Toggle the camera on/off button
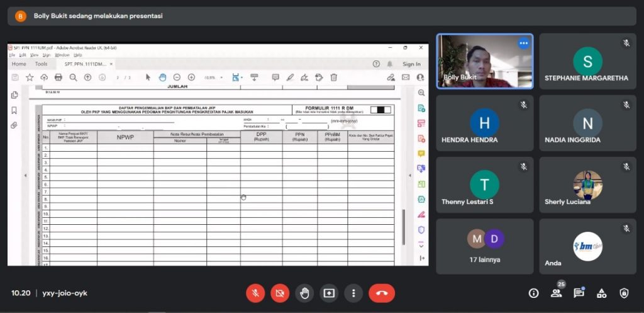The height and width of the screenshot is (313, 644). 280,293
